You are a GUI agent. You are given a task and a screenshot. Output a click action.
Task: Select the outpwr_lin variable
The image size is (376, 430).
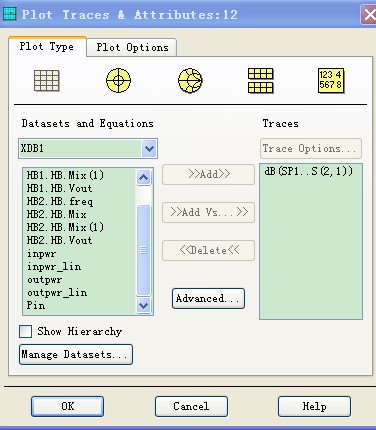pyautogui.click(x=57, y=293)
